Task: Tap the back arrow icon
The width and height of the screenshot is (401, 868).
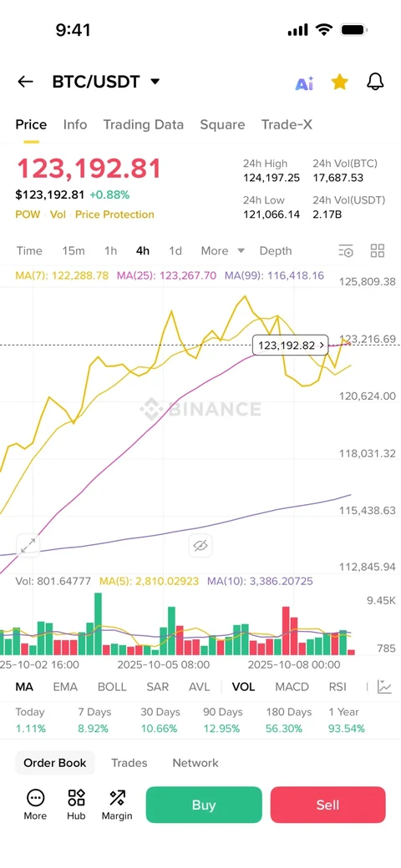Action: pos(25,82)
